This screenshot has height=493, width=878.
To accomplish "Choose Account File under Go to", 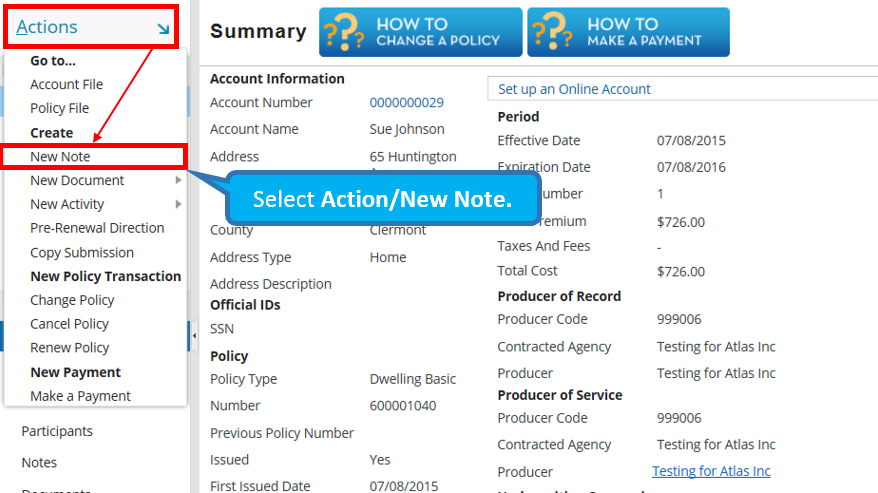I will (x=66, y=85).
